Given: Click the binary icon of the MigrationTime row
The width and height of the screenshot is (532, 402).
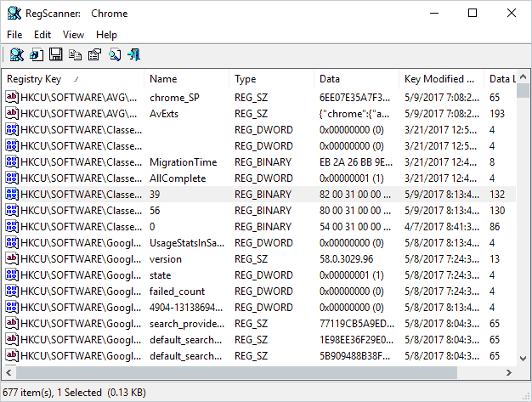Looking at the screenshot, I should pos(12,161).
